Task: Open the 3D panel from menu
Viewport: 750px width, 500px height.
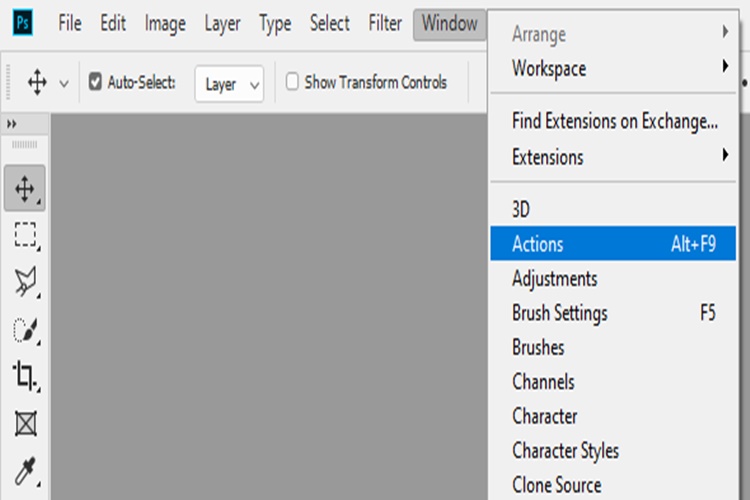Action: (x=613, y=209)
